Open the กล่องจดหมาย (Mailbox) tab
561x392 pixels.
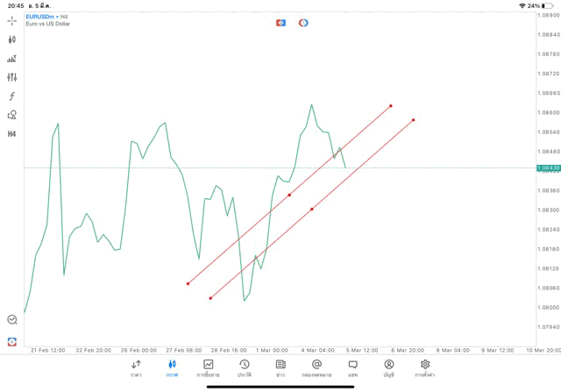(316, 368)
